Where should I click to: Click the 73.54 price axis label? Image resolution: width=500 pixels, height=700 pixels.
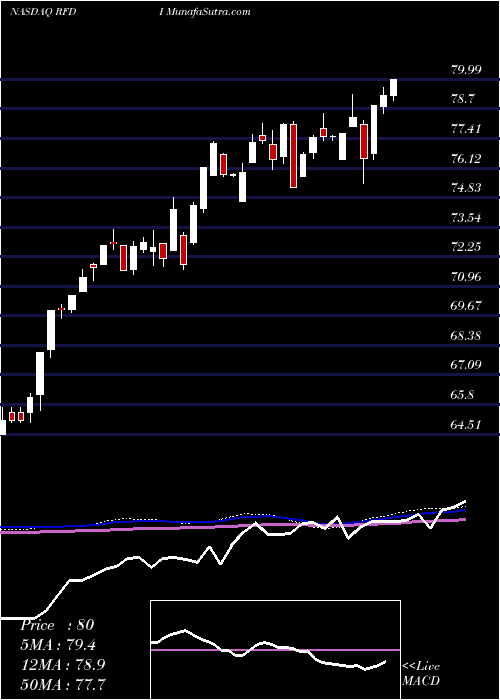tap(467, 218)
